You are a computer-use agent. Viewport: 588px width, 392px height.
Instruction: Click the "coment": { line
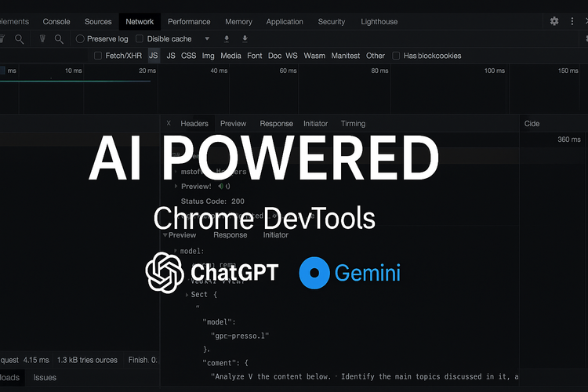pos(225,363)
